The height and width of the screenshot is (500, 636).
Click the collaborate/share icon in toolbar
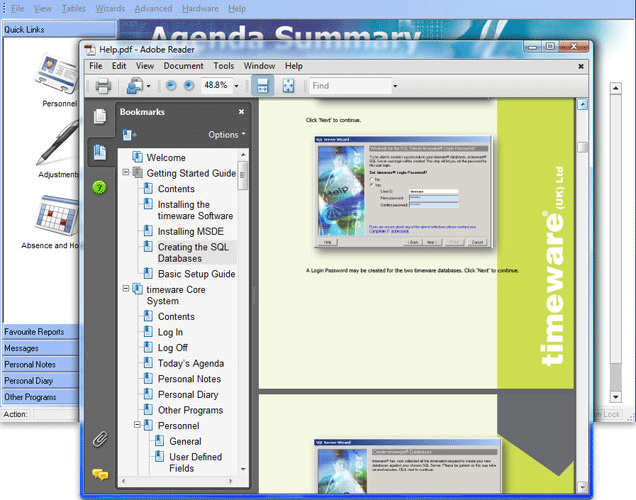135,86
